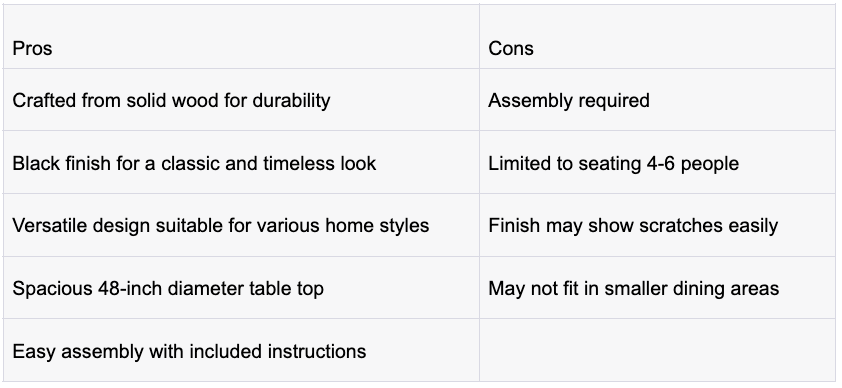Click the 'Versatile design suitable' cell
The height and width of the screenshot is (388, 842).
(241, 225)
